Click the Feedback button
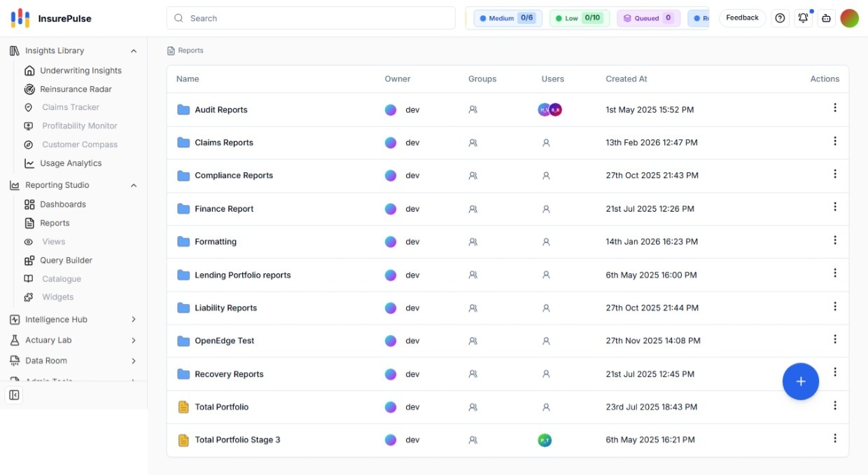Screen dimensions: 868x475 (742, 18)
